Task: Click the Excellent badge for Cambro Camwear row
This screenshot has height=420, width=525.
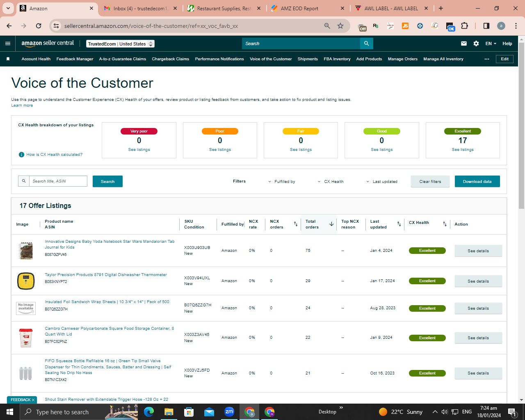Action: 427,338
